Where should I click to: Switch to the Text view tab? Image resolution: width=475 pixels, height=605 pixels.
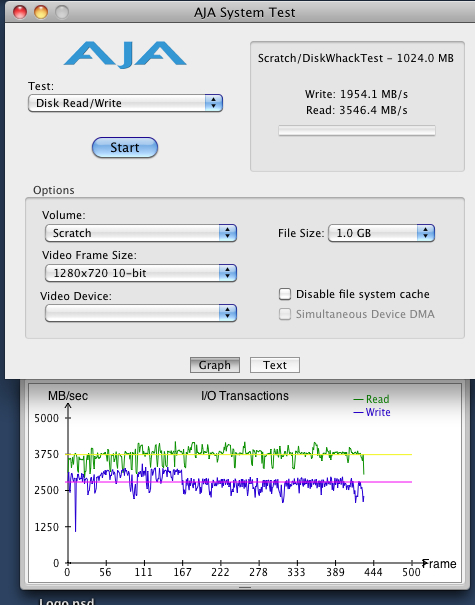275,365
